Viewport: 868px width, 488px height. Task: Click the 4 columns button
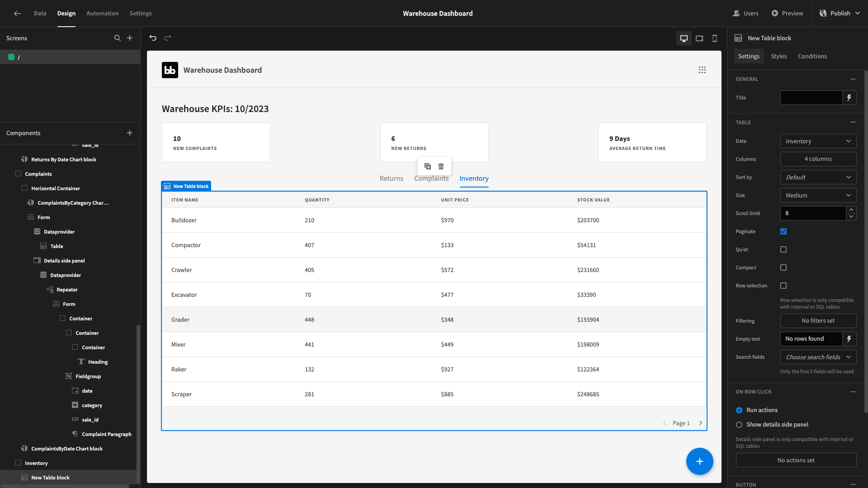pos(818,159)
